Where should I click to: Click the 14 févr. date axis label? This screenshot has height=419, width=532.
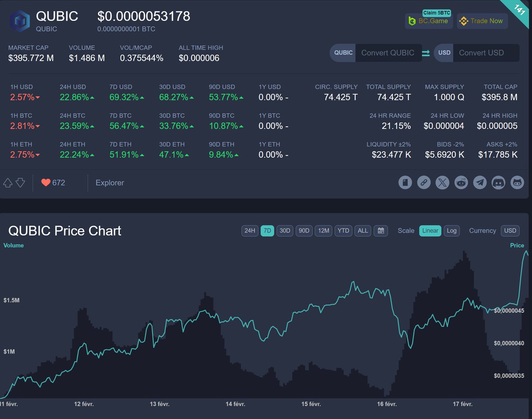pos(235,404)
